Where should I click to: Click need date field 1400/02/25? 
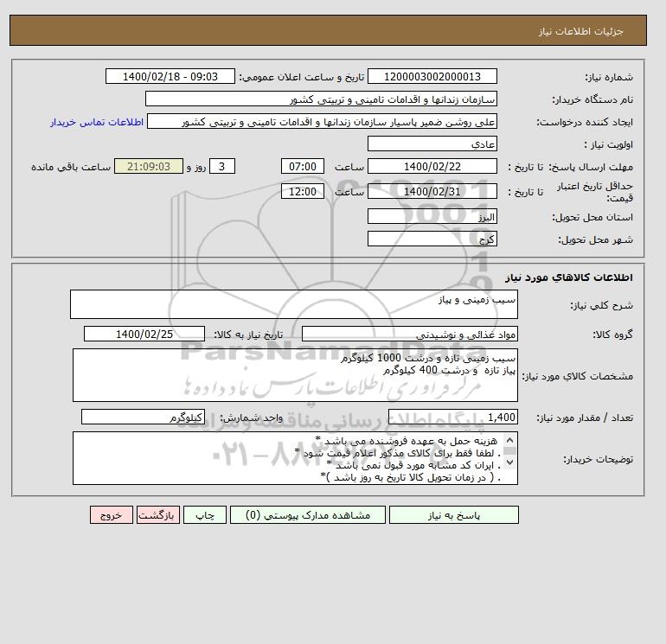(x=144, y=334)
